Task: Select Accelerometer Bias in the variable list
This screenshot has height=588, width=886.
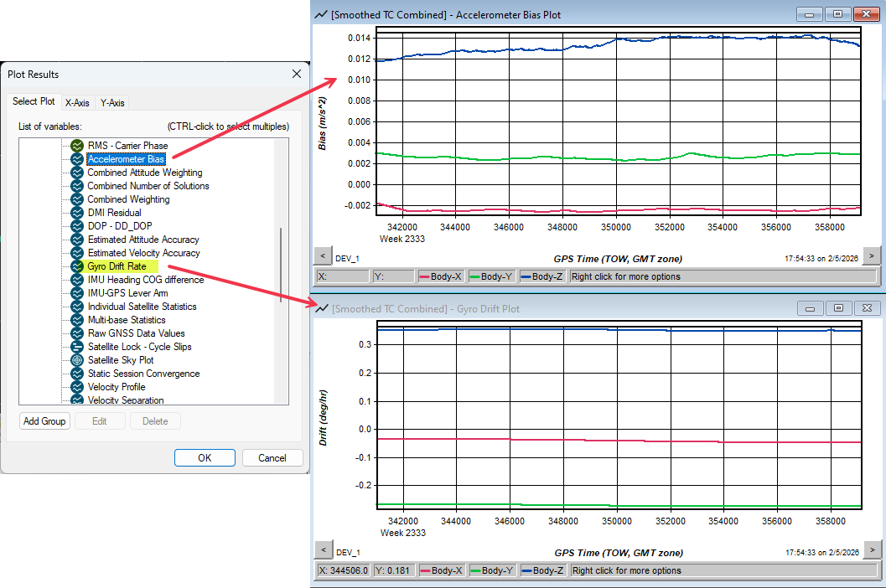Action: tap(126, 159)
